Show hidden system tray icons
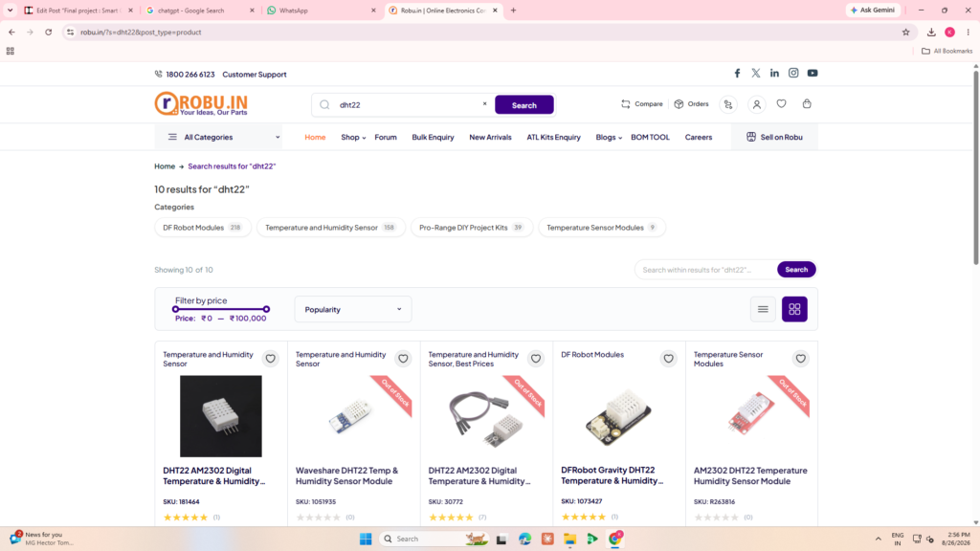980x551 pixels. click(879, 539)
